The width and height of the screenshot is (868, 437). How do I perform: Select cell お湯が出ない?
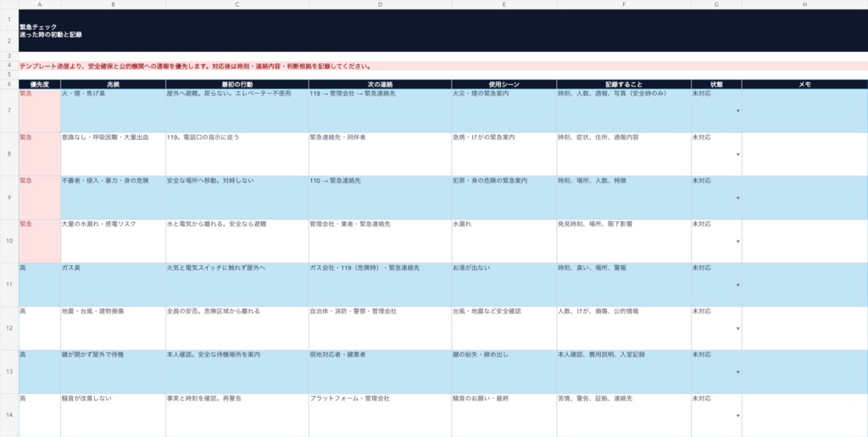(x=504, y=285)
